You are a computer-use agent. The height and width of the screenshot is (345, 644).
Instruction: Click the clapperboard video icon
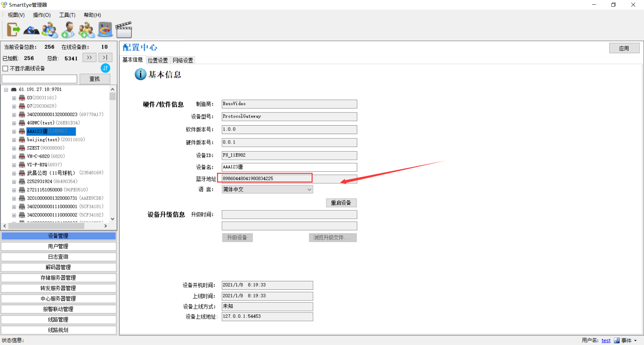pos(124,30)
